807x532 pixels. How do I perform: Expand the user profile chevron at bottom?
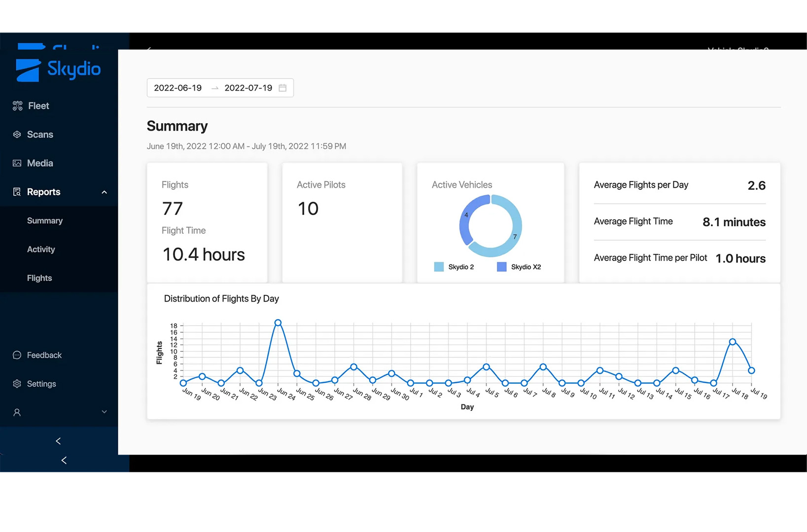coord(104,411)
